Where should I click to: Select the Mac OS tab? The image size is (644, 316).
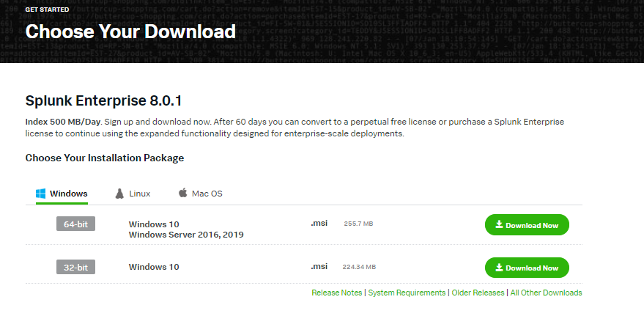207,194
